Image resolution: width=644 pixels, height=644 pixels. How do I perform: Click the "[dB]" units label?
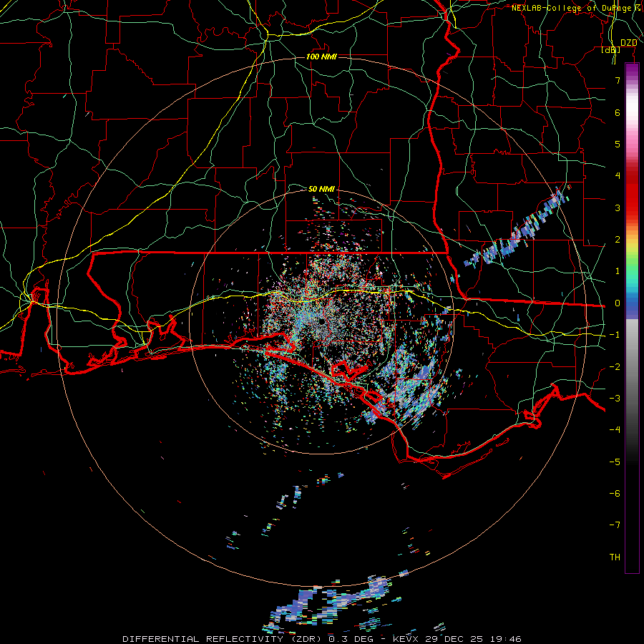pyautogui.click(x=611, y=50)
